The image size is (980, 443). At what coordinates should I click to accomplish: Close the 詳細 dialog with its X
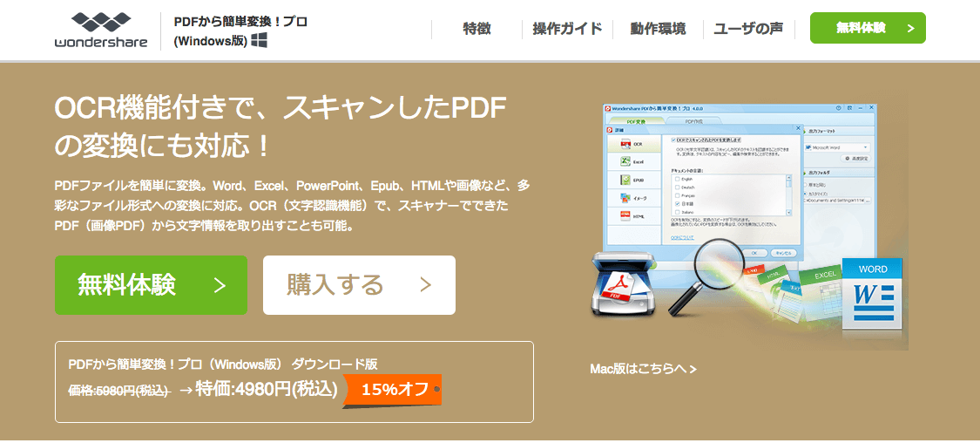pos(798,127)
